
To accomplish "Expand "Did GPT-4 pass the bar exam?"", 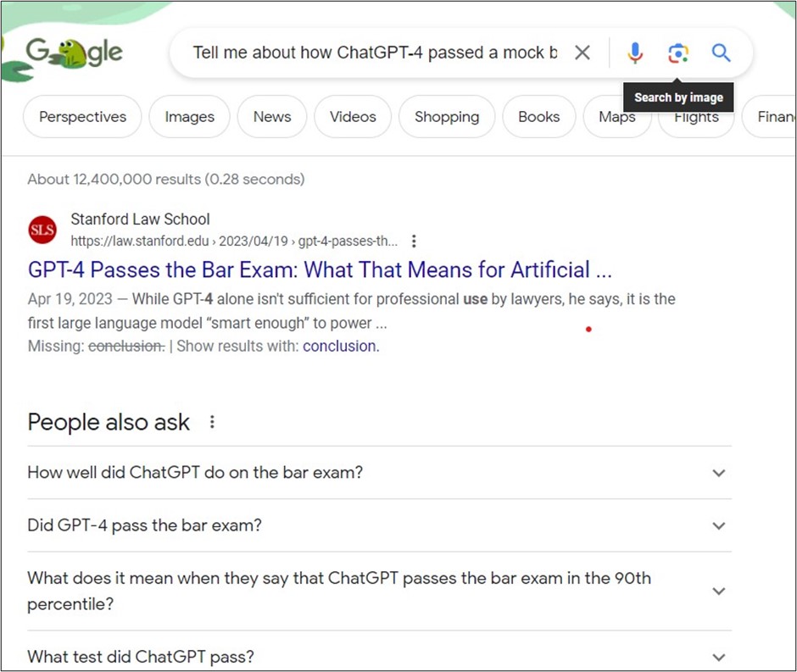I will click(x=719, y=525).
